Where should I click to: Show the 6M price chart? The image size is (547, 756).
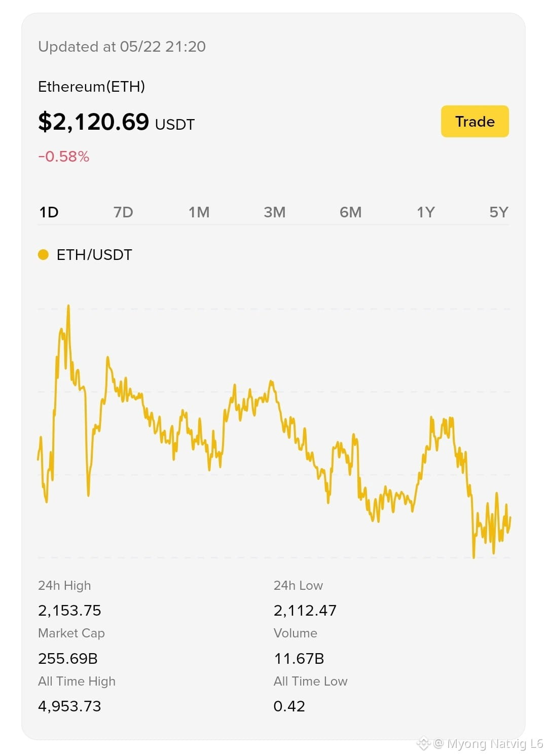[350, 212]
